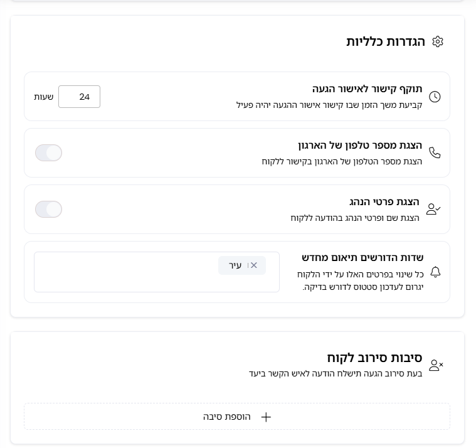
Task: Select the עיר chip label
Action: 235,265
